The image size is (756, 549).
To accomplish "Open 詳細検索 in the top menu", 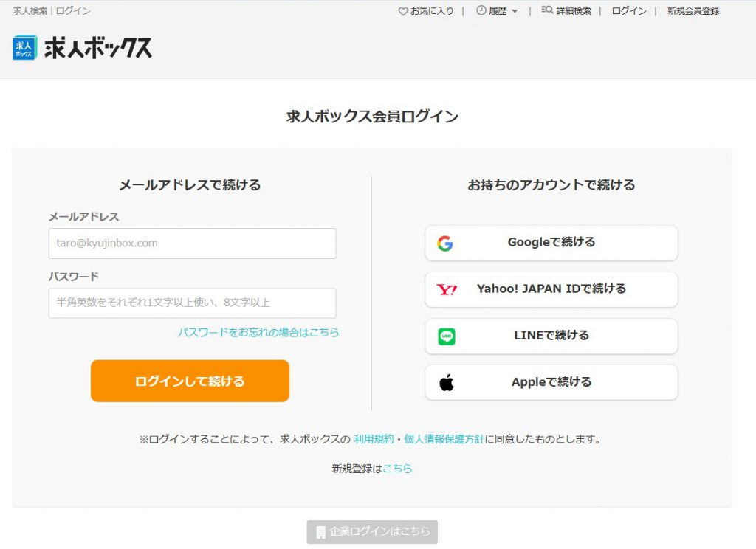I will 573,11.
